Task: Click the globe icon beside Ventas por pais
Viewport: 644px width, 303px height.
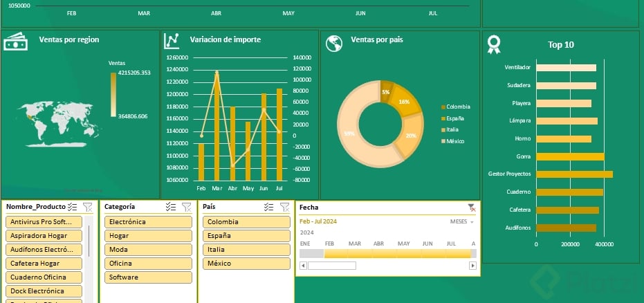Action: coord(334,43)
